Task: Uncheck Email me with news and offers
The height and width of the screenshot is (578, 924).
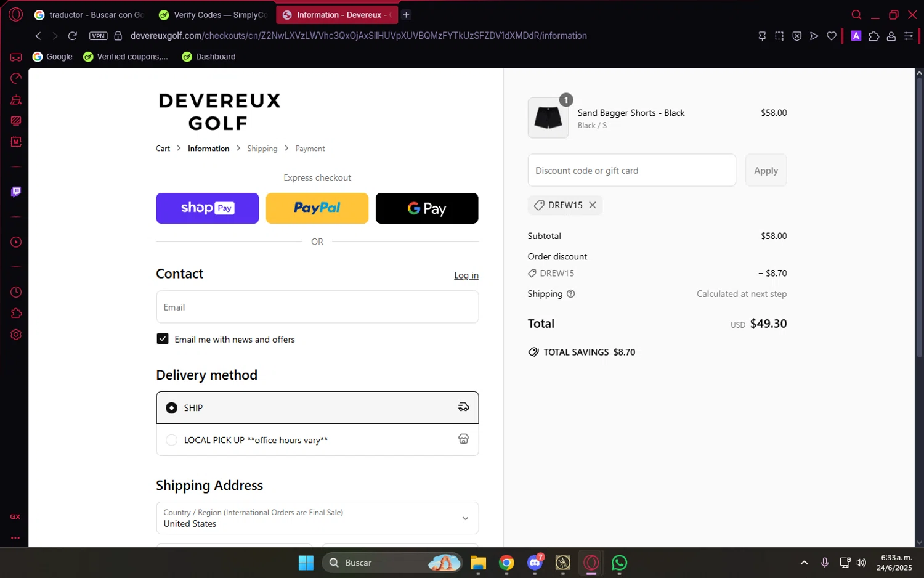Action: 163,339
